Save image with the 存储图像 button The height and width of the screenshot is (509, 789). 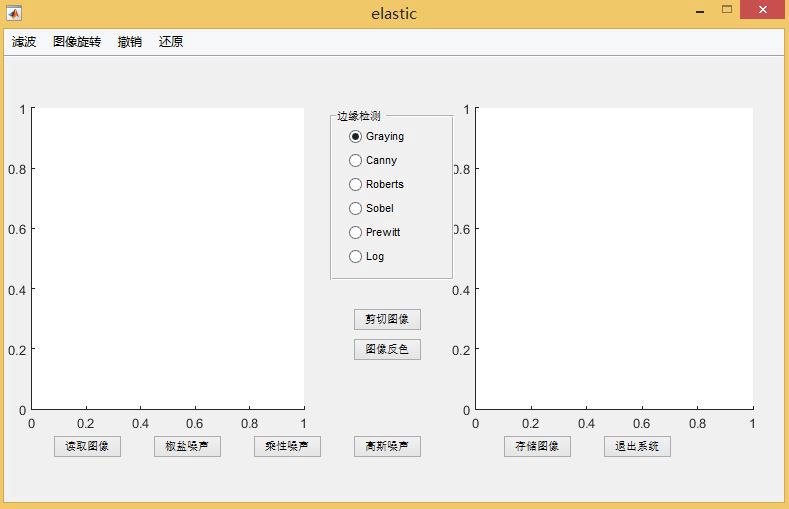(537, 447)
